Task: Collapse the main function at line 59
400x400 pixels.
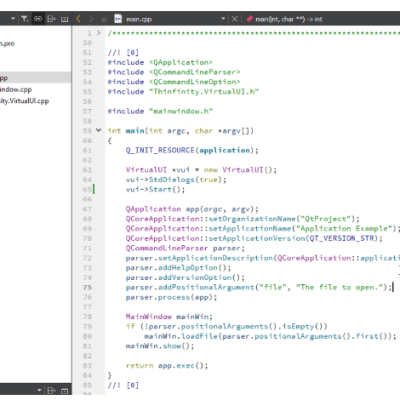Action: tap(98, 130)
